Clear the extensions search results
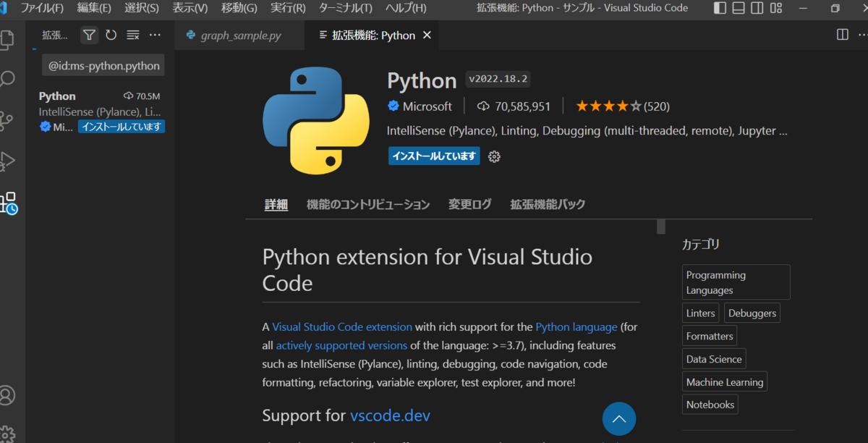The width and height of the screenshot is (868, 443). pyautogui.click(x=132, y=35)
